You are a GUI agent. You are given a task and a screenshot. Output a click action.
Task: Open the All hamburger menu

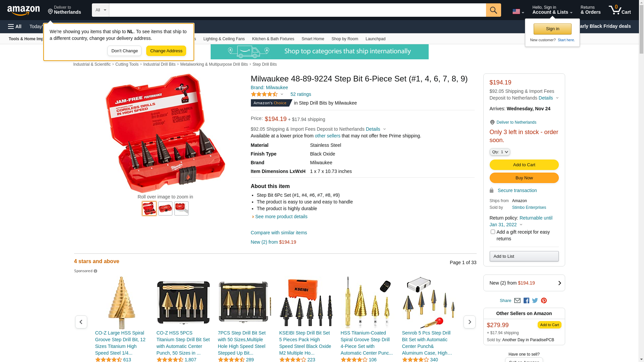pos(15,26)
